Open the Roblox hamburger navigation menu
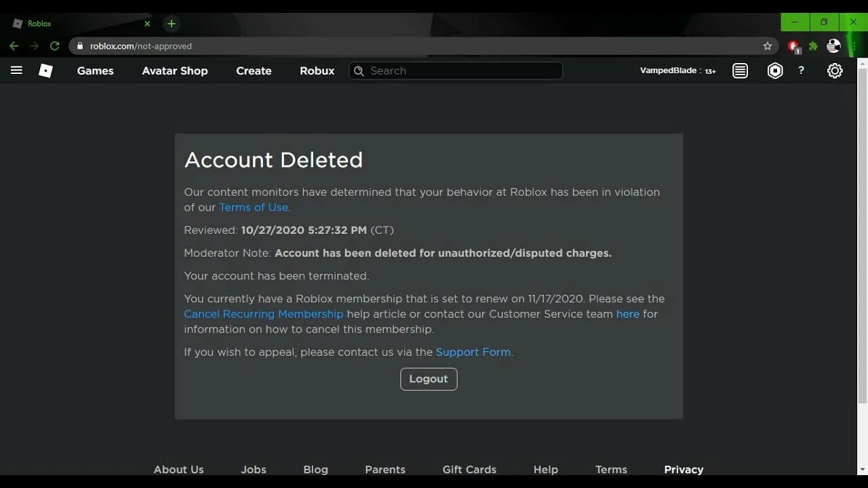 [16, 70]
